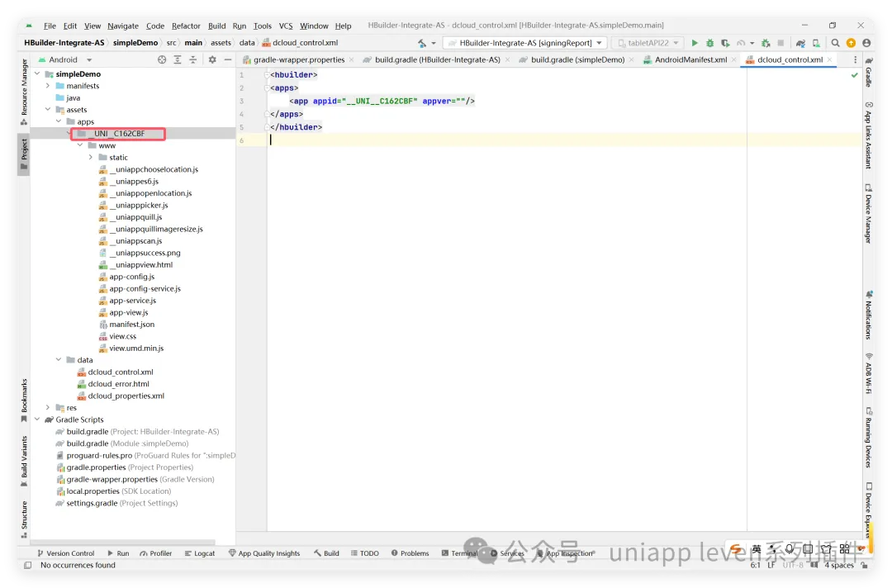The height and width of the screenshot is (588, 892).
Task: Click the 4 spaces indent indicator
Action: 839,565
